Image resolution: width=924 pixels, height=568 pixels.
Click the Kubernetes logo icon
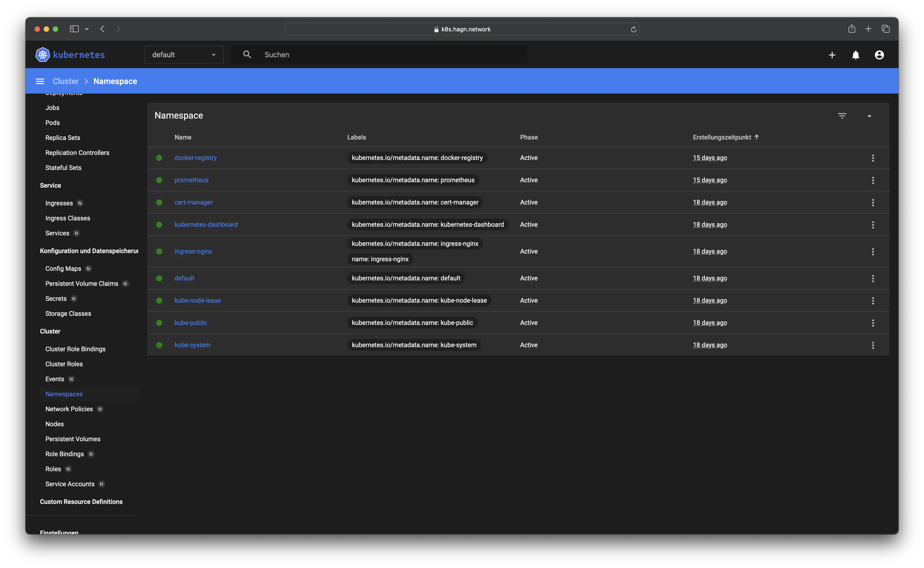[43, 55]
